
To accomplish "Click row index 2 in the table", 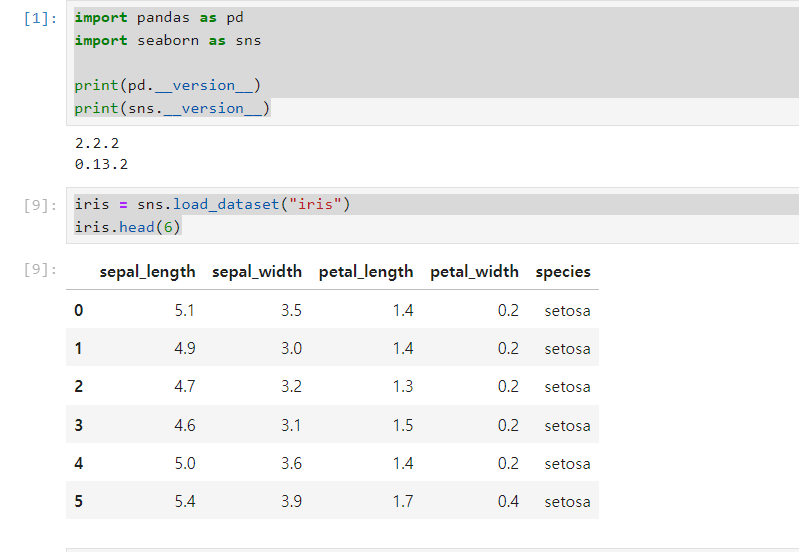I will point(78,387).
